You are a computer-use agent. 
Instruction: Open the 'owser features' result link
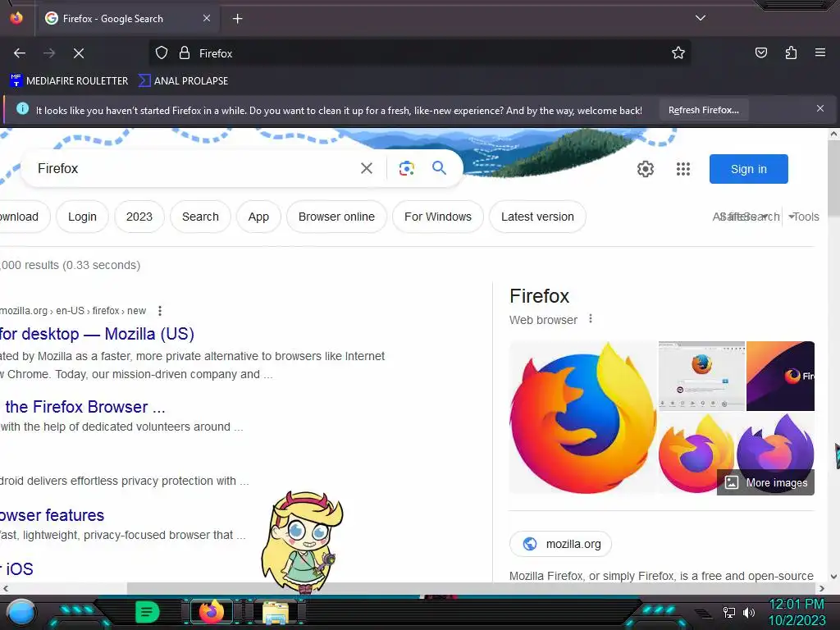click(x=52, y=515)
